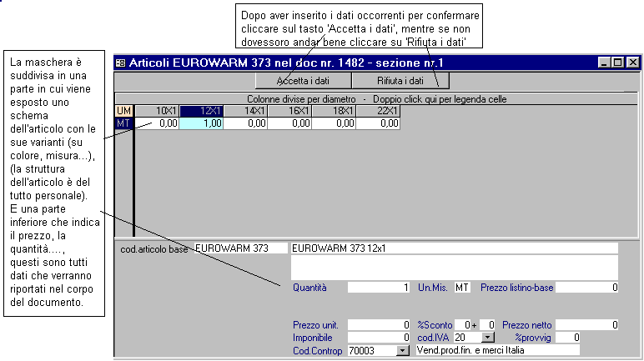Close the Articoli EUROWARM window

click(633, 63)
